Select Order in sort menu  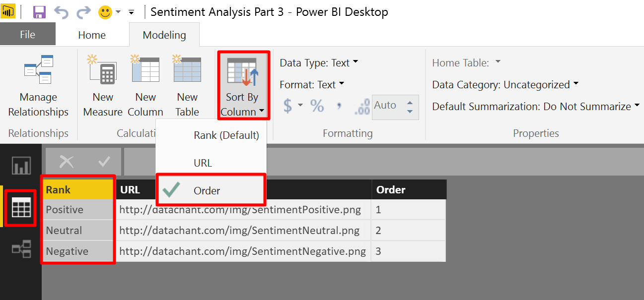pyautogui.click(x=211, y=190)
